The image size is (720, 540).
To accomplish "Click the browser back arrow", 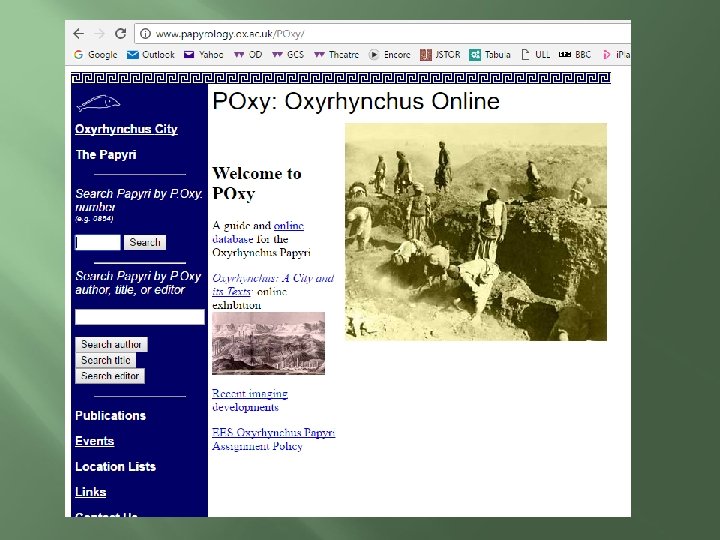I will pos(79,34).
